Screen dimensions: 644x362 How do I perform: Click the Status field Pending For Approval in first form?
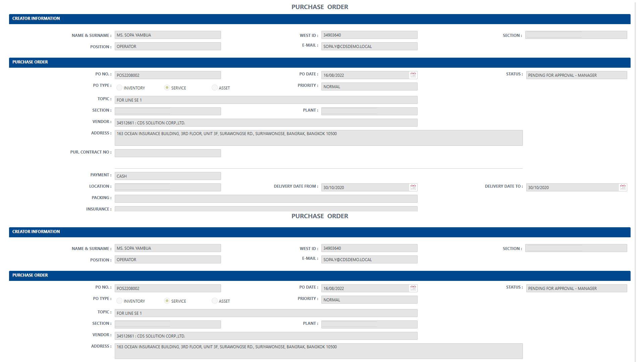[x=576, y=75]
